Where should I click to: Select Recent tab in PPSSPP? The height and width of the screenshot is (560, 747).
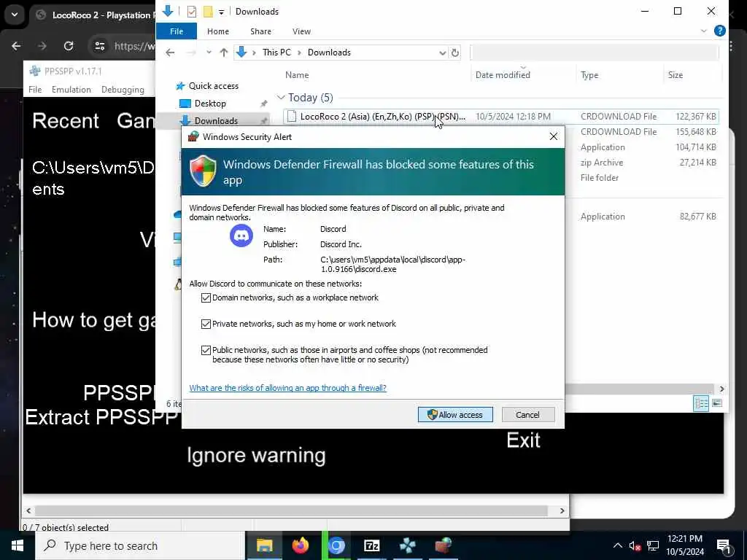[66, 120]
